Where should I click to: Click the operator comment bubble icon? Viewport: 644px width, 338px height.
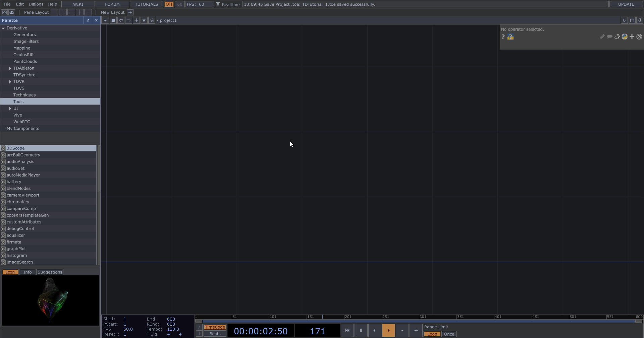click(x=609, y=37)
